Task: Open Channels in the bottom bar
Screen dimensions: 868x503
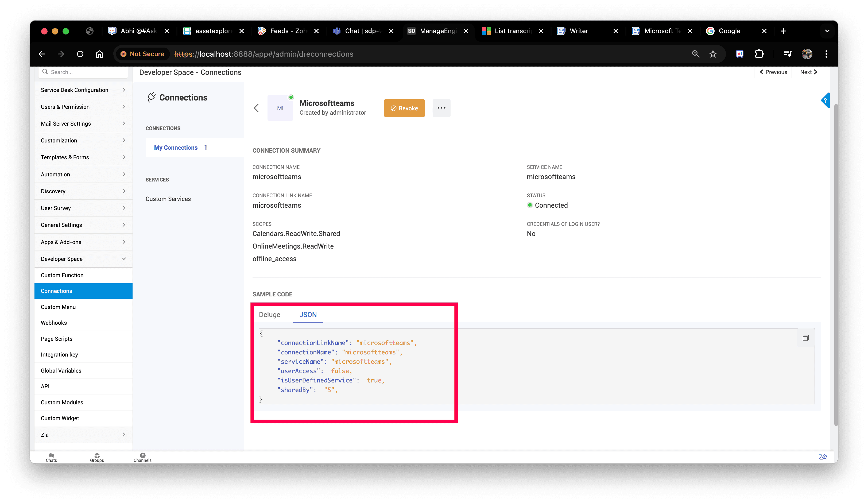Action: [143, 457]
